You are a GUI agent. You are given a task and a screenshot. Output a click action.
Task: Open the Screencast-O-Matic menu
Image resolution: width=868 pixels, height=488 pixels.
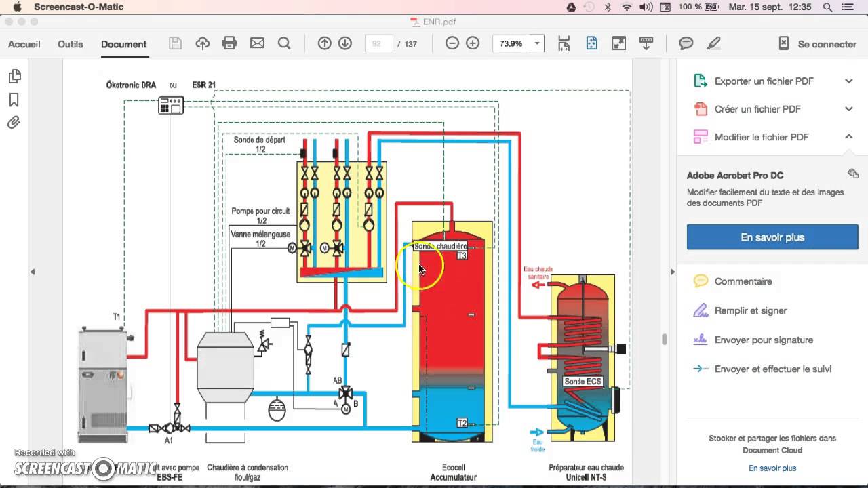click(x=79, y=7)
